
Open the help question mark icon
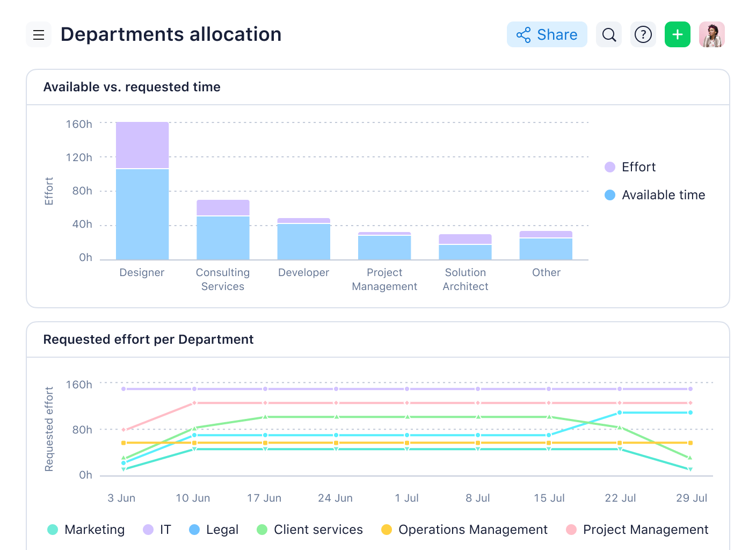[x=643, y=34]
